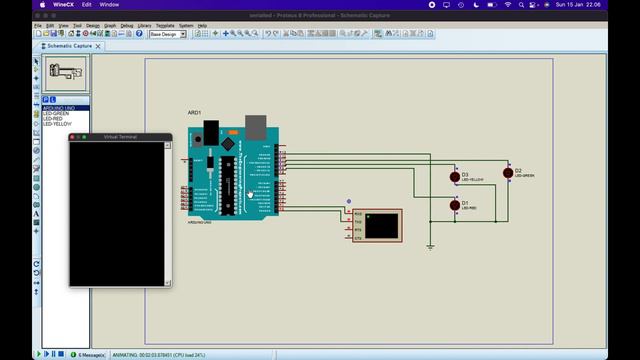Open the Design menu
This screenshot has width=640, height=360.
(93, 26)
